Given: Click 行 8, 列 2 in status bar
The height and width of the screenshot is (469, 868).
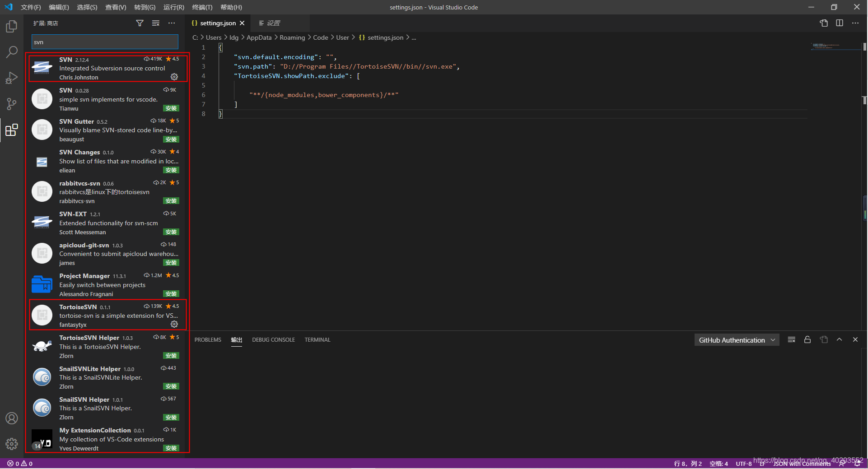Looking at the screenshot, I should tap(687, 463).
